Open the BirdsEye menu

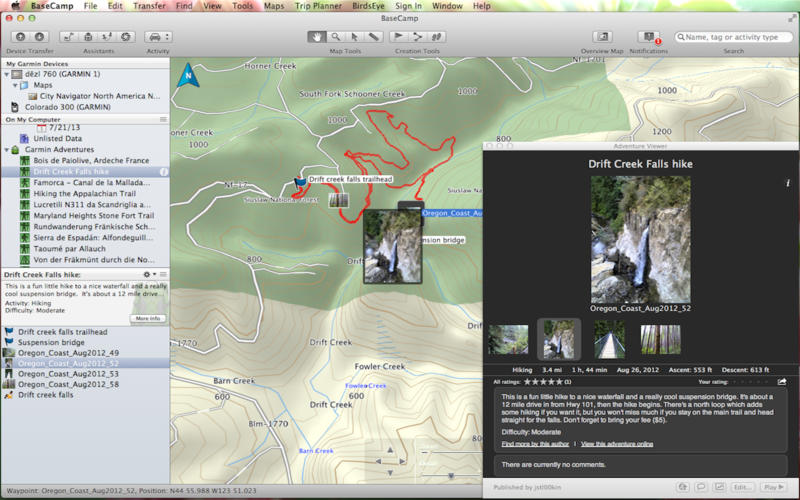point(365,6)
